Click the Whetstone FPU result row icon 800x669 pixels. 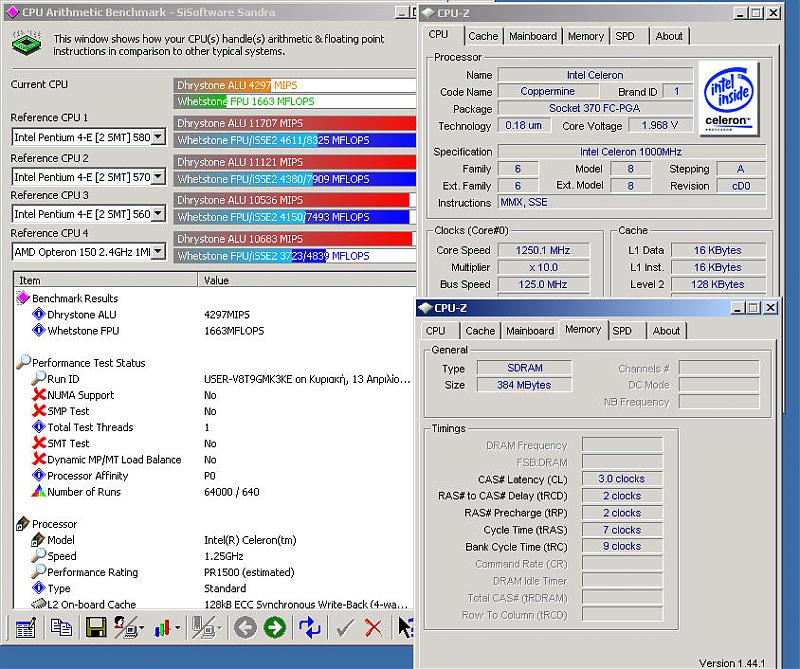39,330
